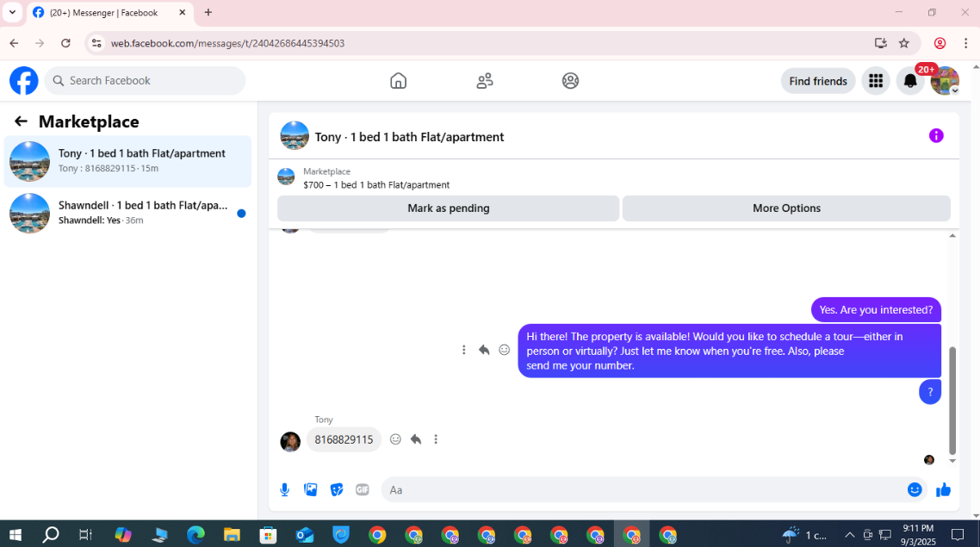This screenshot has height=547, width=980.
Task: Click the Aa message input field
Action: point(644,489)
